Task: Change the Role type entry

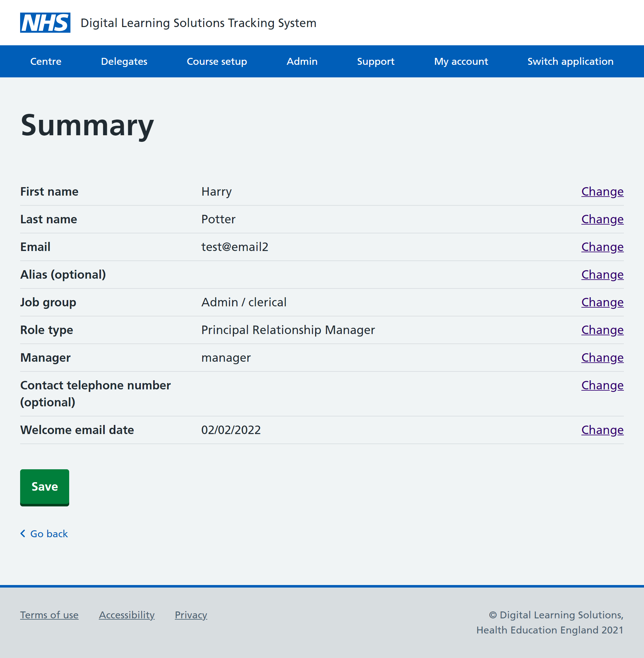Action: 602,330
